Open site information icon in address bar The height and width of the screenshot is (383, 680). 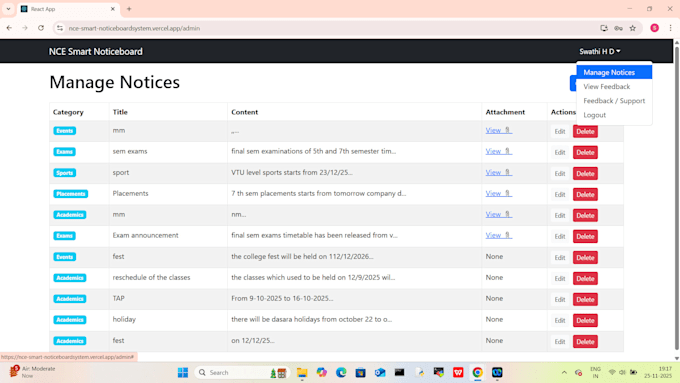pyautogui.click(x=60, y=28)
